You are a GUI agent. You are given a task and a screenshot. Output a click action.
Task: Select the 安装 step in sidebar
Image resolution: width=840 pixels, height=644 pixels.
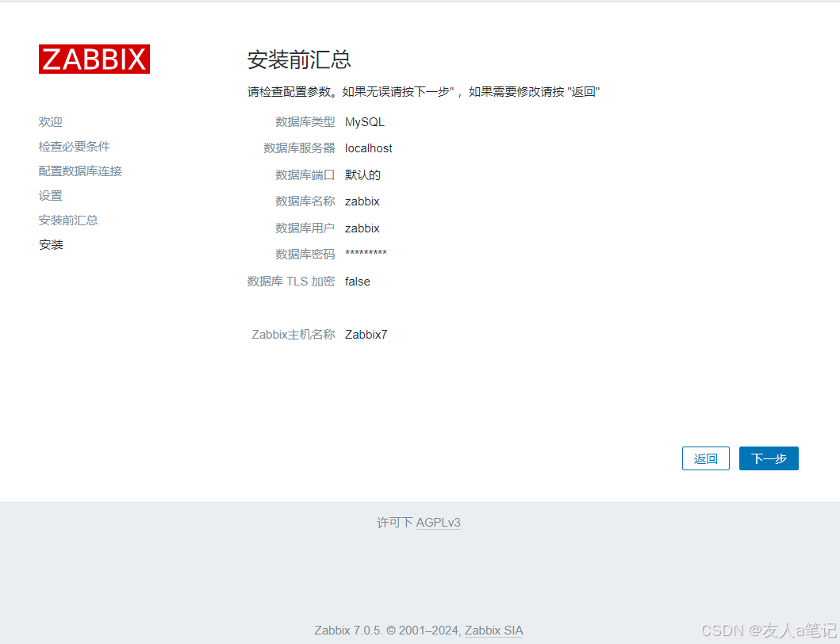(x=51, y=245)
